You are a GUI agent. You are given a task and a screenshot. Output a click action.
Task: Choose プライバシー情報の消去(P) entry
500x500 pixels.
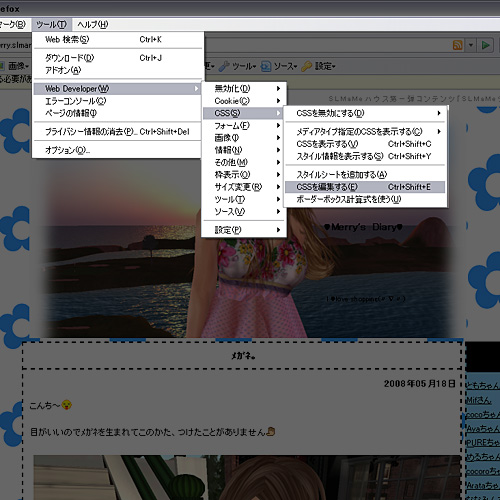click(117, 132)
